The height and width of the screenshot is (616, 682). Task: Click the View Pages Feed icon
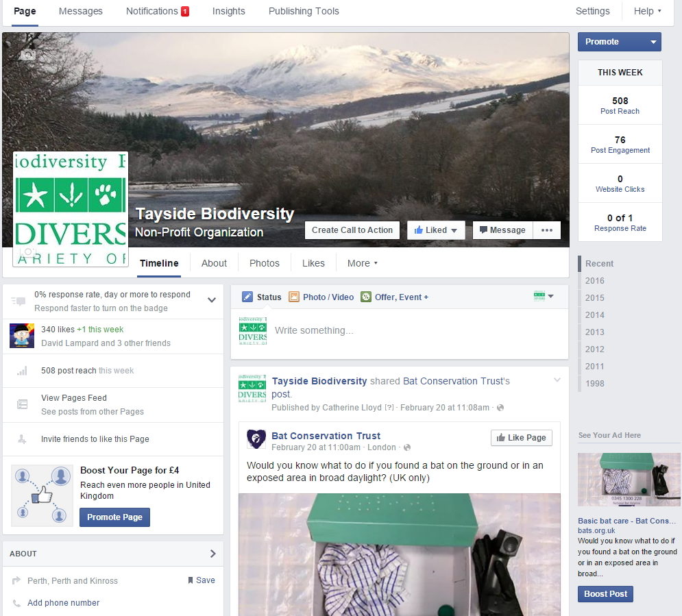22,404
